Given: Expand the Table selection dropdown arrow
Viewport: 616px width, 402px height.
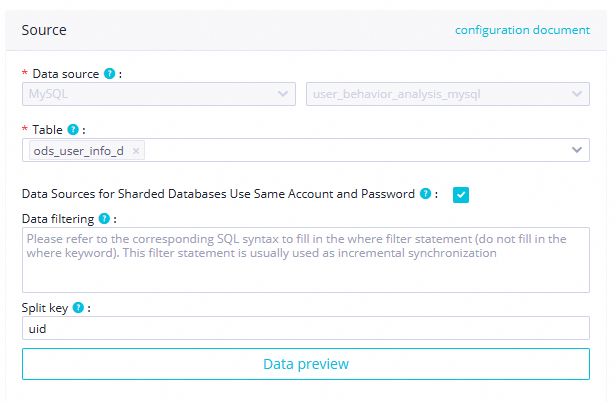Looking at the screenshot, I should click(x=577, y=150).
